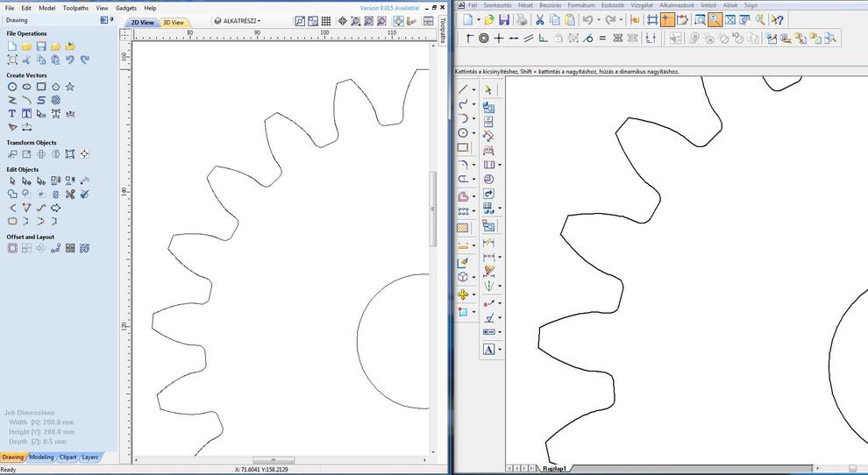Expand arc tool dropdown arrow in CAD sidebar
The image size is (868, 475).
pos(473,118)
